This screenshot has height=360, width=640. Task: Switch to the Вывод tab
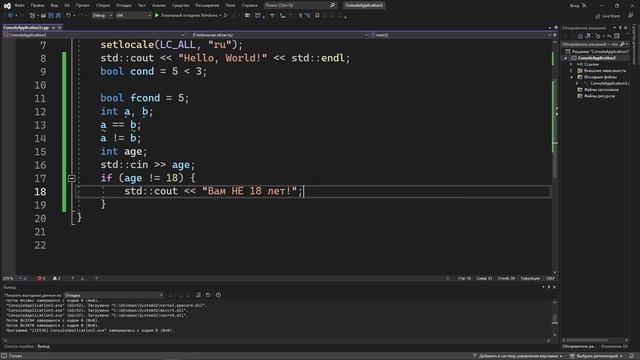43,347
